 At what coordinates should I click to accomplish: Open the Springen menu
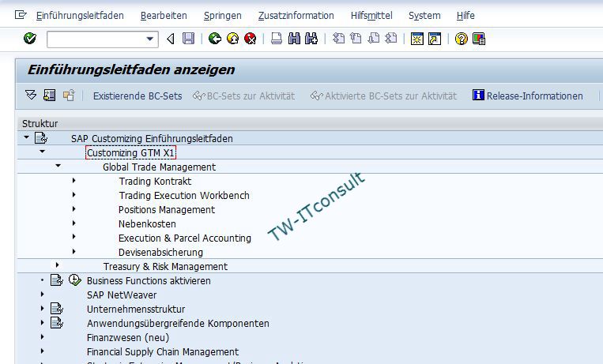pos(223,15)
